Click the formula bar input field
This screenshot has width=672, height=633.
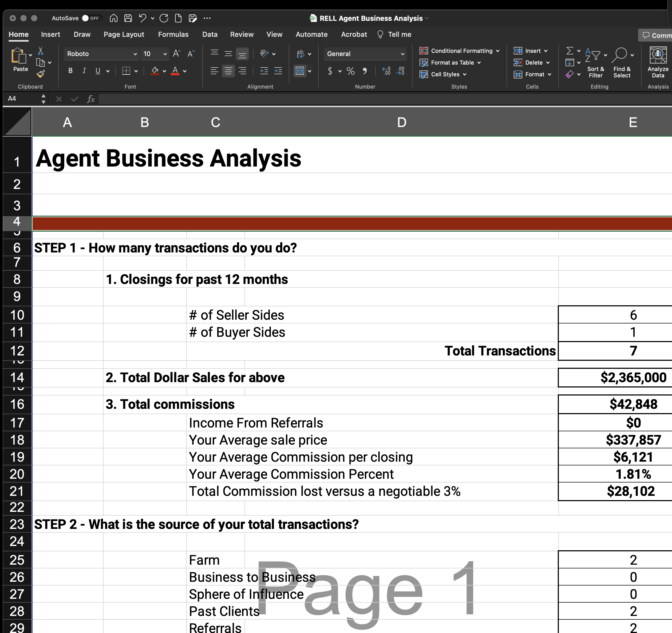385,99
